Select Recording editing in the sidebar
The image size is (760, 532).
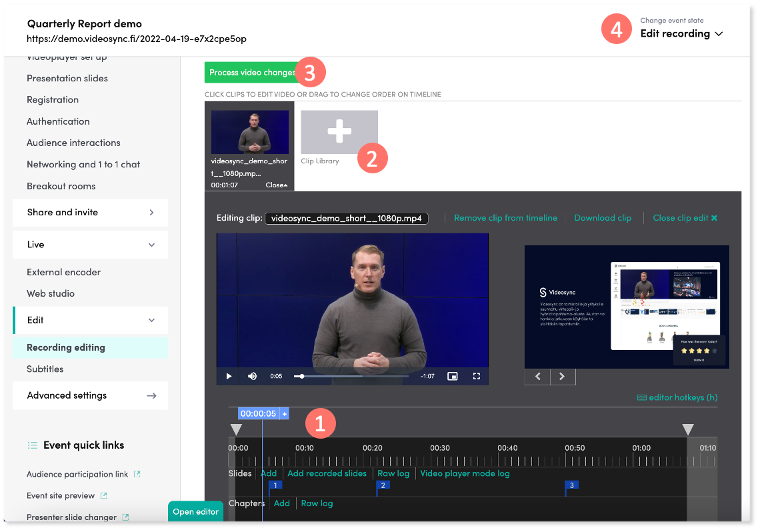(x=65, y=347)
